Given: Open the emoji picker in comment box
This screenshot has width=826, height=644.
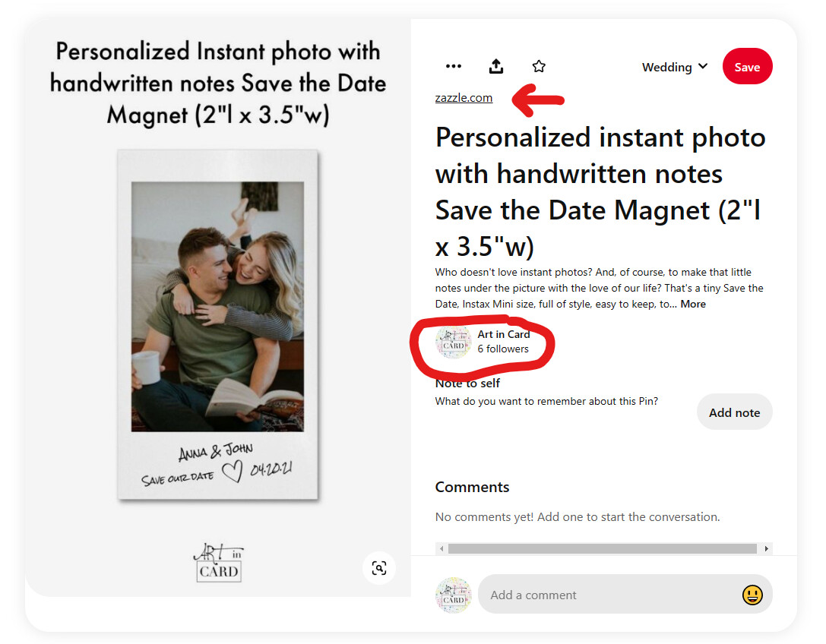Looking at the screenshot, I should point(752,595).
